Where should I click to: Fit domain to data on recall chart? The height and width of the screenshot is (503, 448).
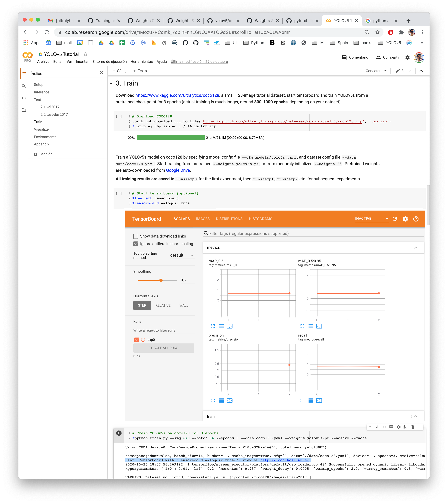tap(319, 401)
